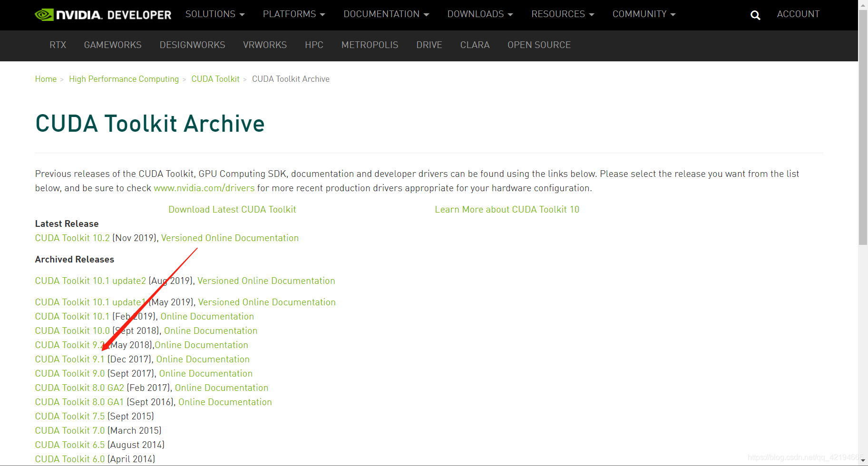Viewport: 868px width, 466px height.
Task: Click Learn More about CUDA Toolkit 10
Action: click(507, 209)
